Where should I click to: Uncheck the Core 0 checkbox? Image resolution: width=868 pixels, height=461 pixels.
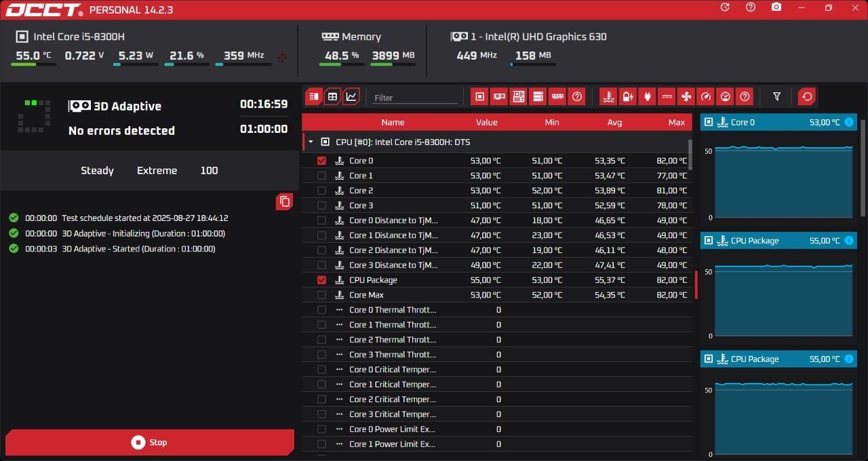[x=321, y=161]
